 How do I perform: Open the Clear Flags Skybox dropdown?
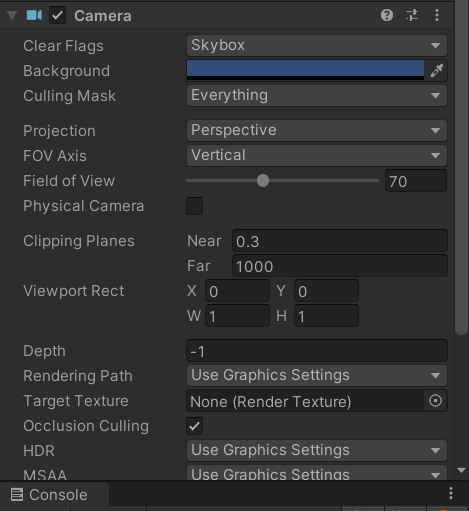tap(317, 45)
